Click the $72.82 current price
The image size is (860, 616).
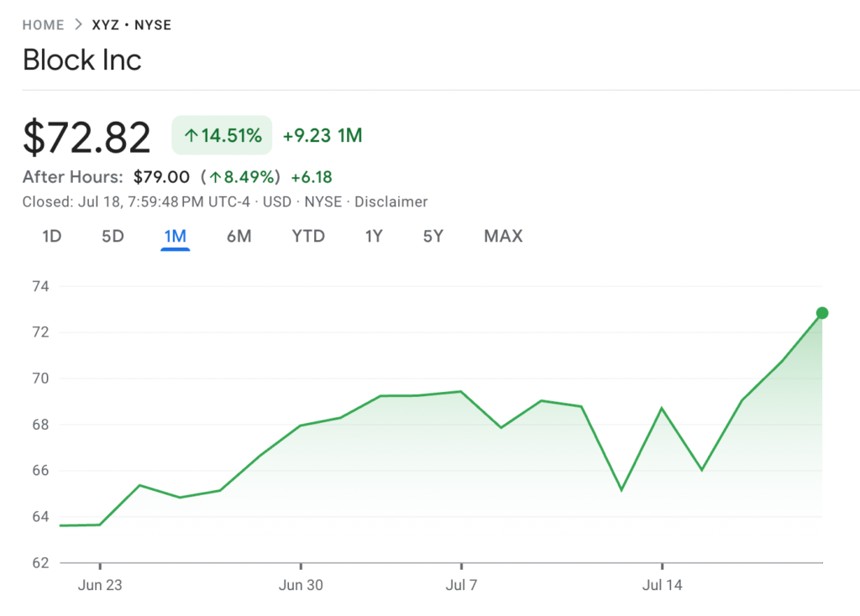(x=87, y=138)
